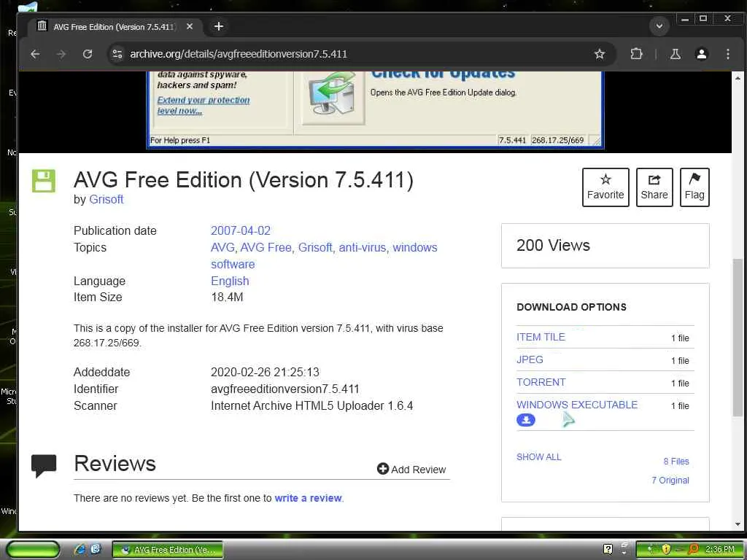Open the English language link
747x560 pixels.
point(230,281)
